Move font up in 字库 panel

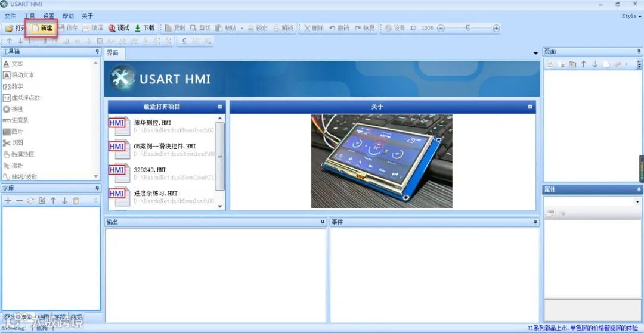(53, 201)
